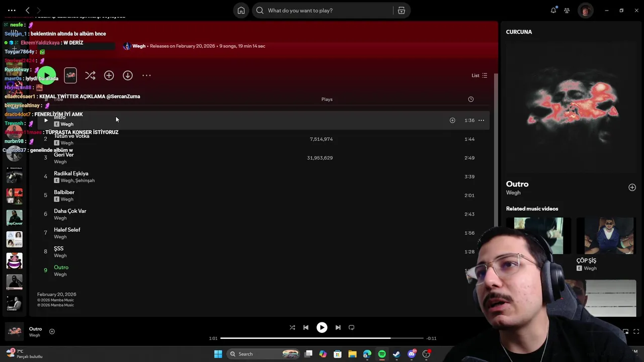Image resolution: width=644 pixels, height=362 pixels.
Task: Open the profile avatar menu
Action: click(585, 11)
